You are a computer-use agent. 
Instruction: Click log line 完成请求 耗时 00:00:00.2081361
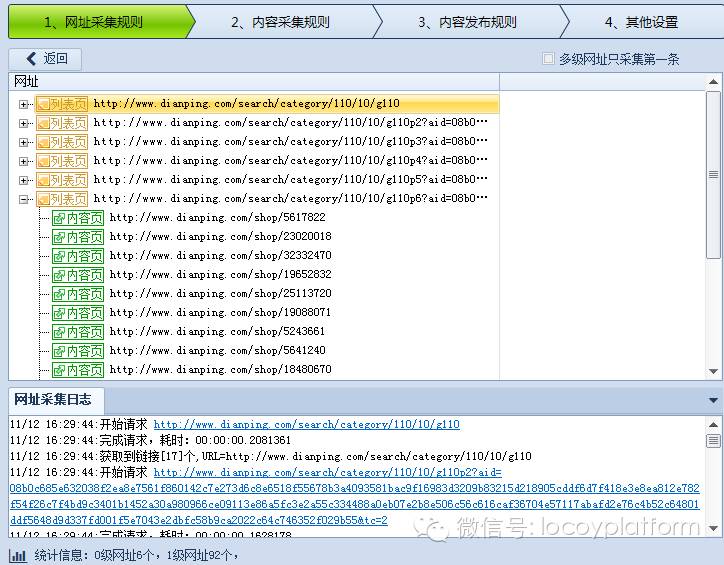[151, 440]
